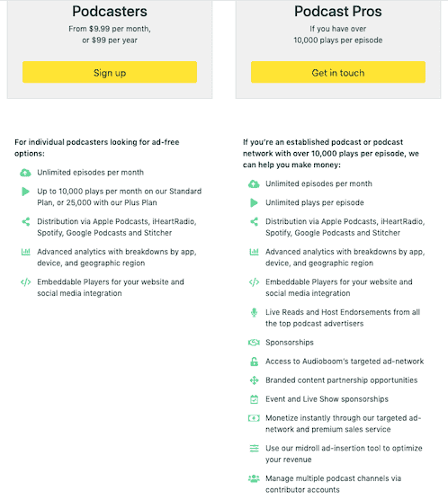Click the calendar check icon for Event sponsorships

click(254, 399)
